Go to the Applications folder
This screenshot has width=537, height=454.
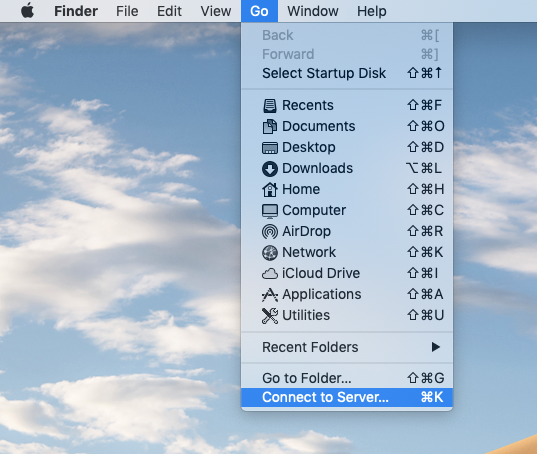coord(347,294)
